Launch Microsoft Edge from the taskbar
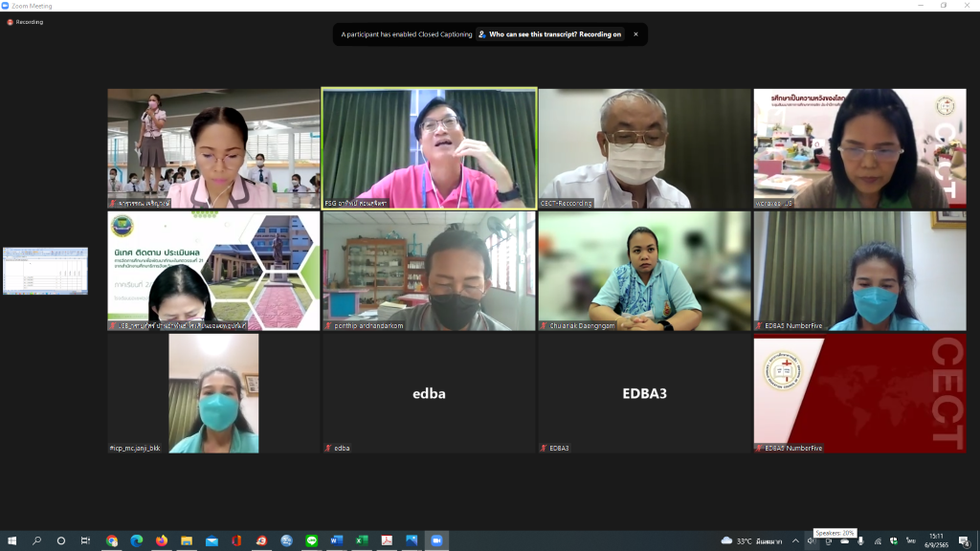This screenshot has width=980, height=551. click(136, 540)
